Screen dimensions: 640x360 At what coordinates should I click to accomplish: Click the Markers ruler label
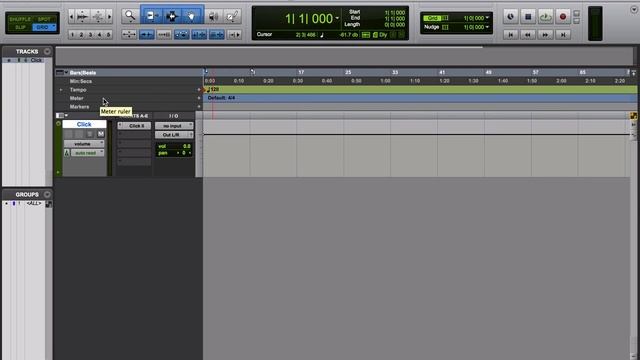pos(79,107)
